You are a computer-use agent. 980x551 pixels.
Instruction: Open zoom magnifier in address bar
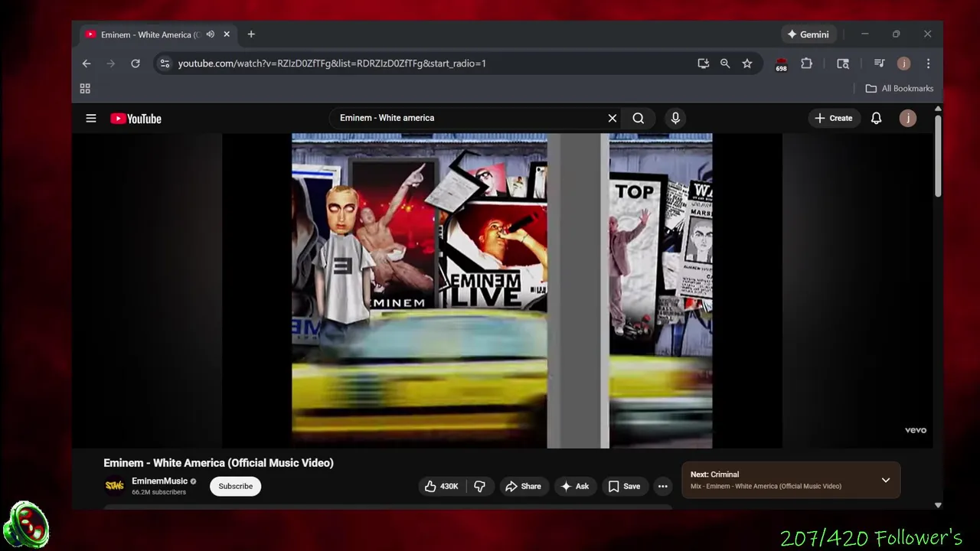[x=725, y=64]
